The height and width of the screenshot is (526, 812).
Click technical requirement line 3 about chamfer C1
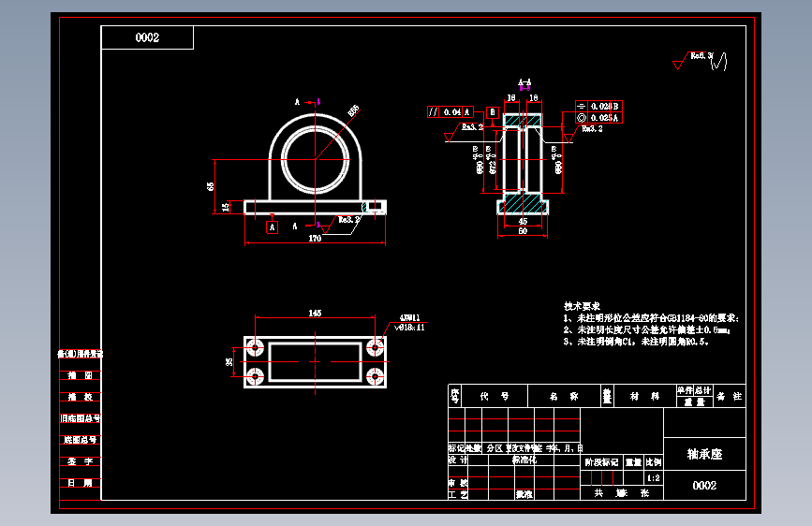636,342
